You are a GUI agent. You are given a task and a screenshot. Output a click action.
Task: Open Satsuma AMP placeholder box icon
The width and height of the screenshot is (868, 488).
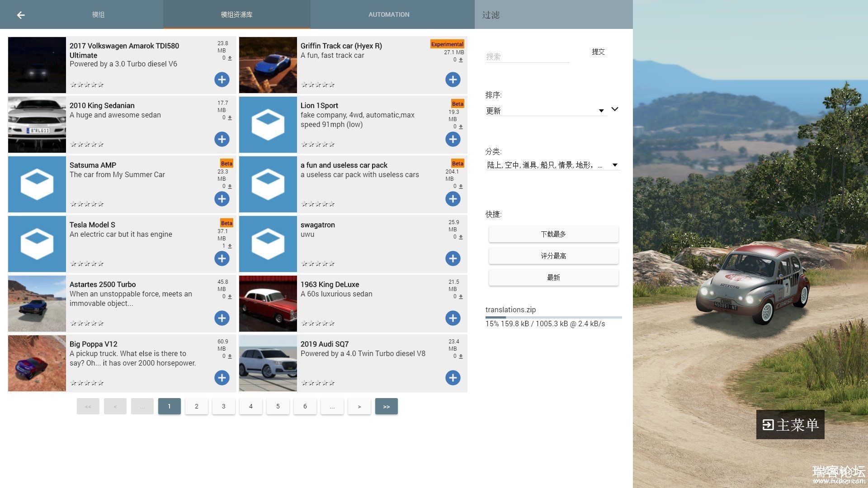click(37, 184)
